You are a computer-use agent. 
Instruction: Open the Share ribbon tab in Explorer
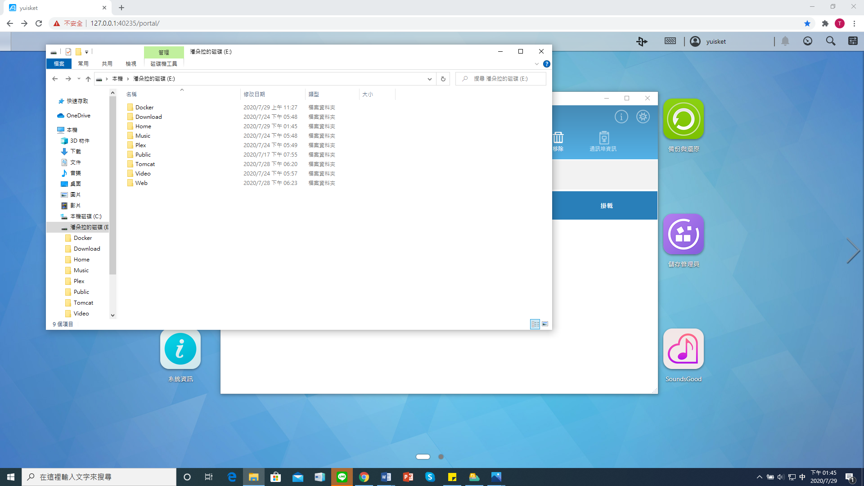(107, 64)
